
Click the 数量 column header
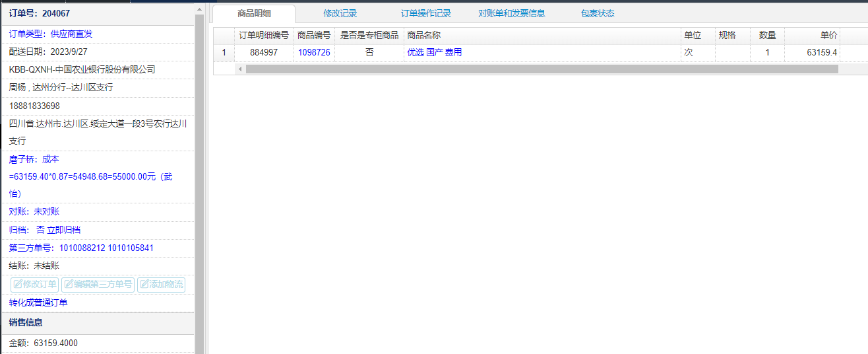(x=767, y=35)
